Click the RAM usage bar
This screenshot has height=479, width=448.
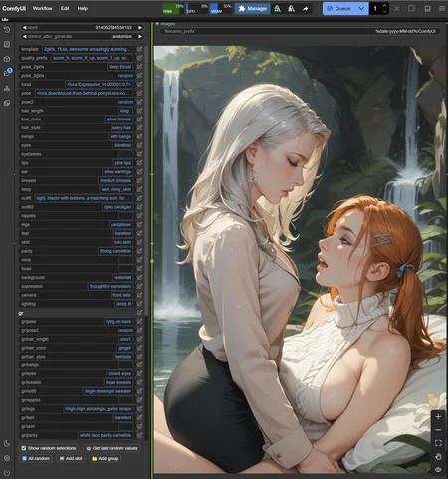[x=173, y=9]
